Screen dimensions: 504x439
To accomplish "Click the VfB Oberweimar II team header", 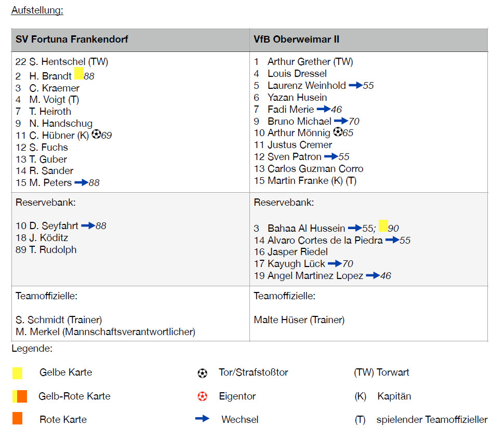I will (296, 39).
